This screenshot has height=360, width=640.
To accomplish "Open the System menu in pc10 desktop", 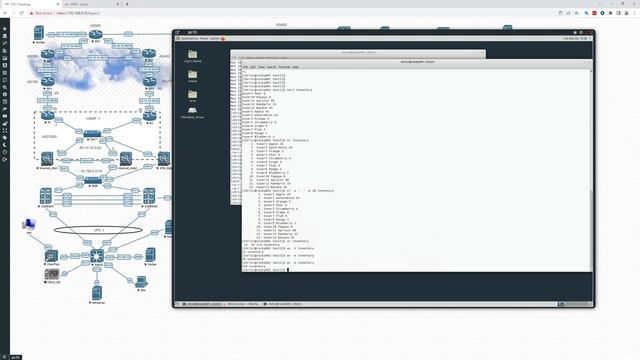I will (215, 38).
